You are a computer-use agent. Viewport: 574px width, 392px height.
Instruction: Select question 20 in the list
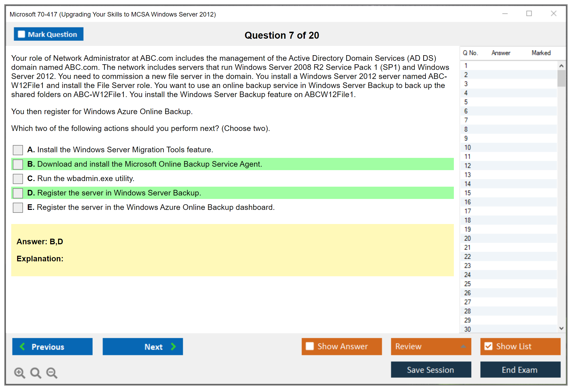pos(467,238)
